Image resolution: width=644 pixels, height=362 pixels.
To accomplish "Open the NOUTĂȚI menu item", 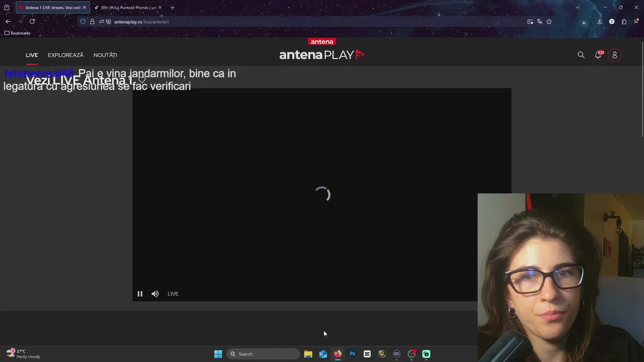I will click(105, 55).
